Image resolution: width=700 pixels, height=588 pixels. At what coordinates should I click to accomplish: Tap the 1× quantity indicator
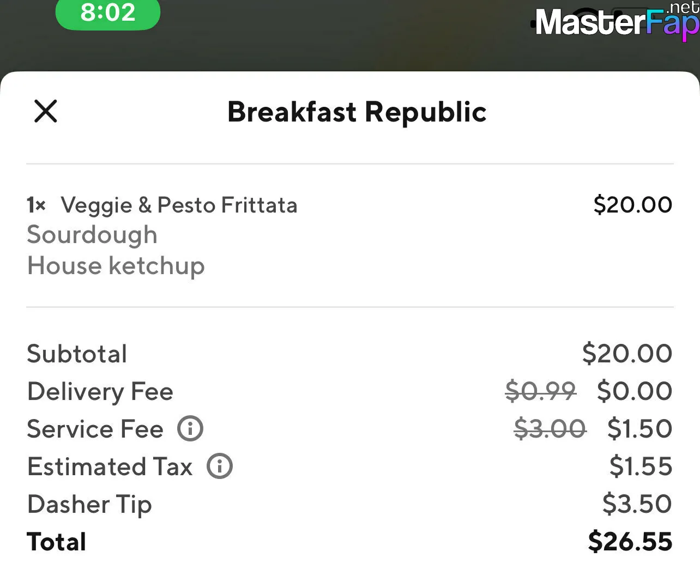pyautogui.click(x=37, y=205)
